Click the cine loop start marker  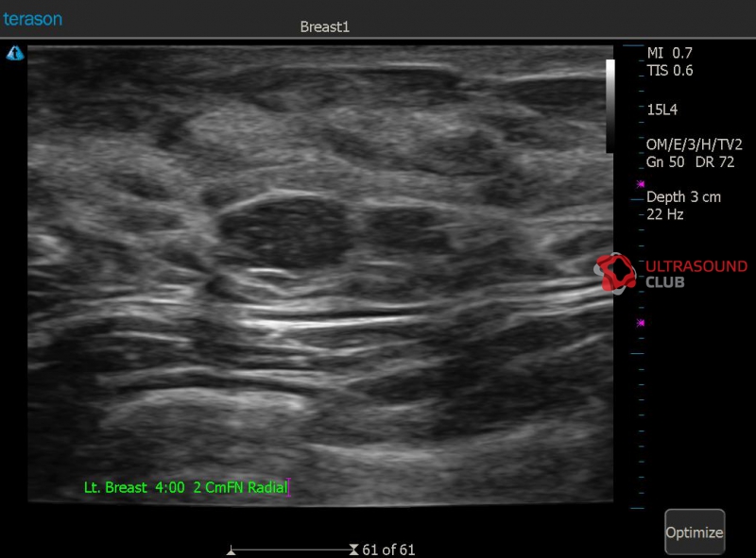pyautogui.click(x=232, y=550)
